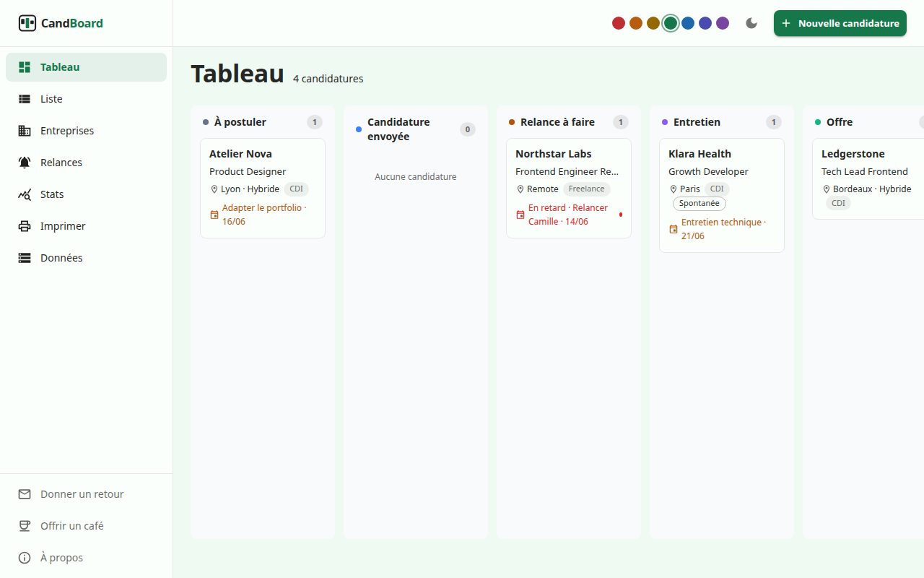Click the CDI tag on Atelier Nova
Screen dimensions: 924x578
(x=296, y=189)
